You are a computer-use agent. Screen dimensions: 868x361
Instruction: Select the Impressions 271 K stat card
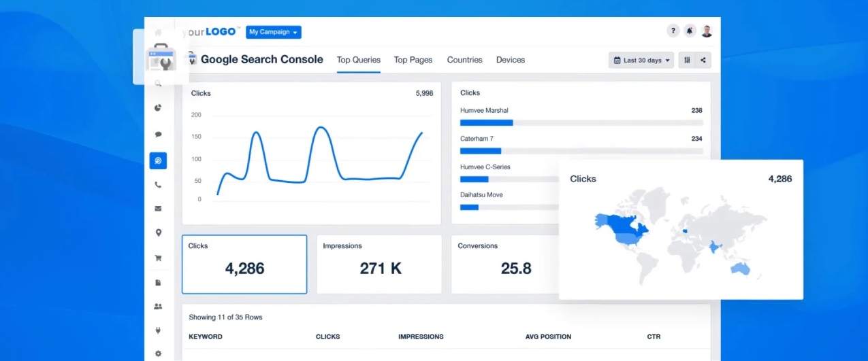379,264
